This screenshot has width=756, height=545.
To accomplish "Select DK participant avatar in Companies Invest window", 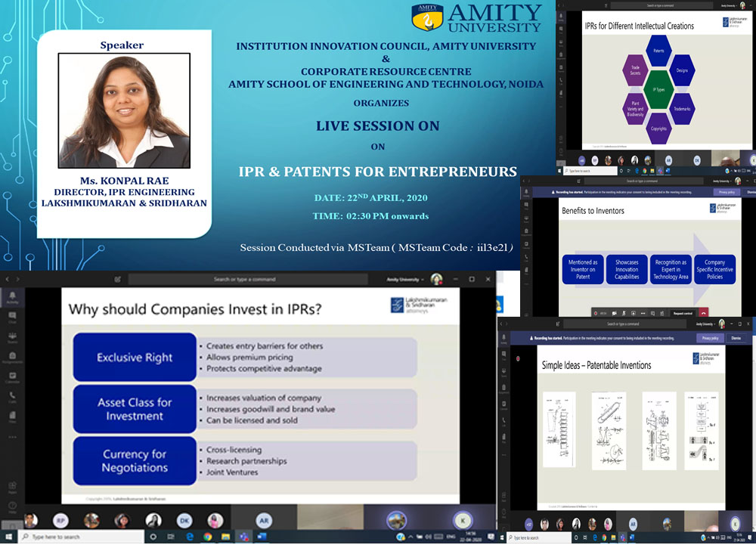I will [x=184, y=520].
